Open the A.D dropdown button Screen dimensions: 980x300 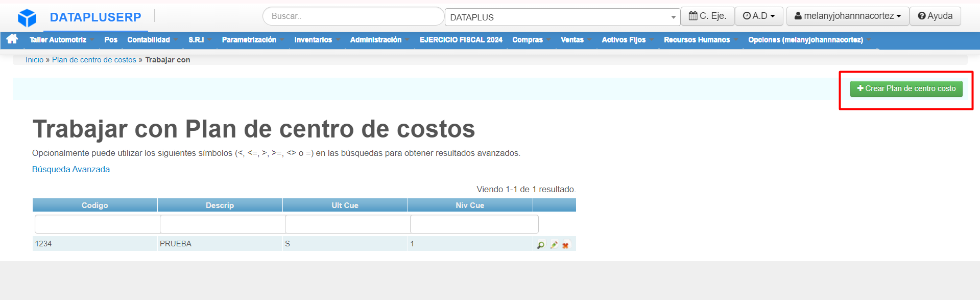click(x=759, y=16)
